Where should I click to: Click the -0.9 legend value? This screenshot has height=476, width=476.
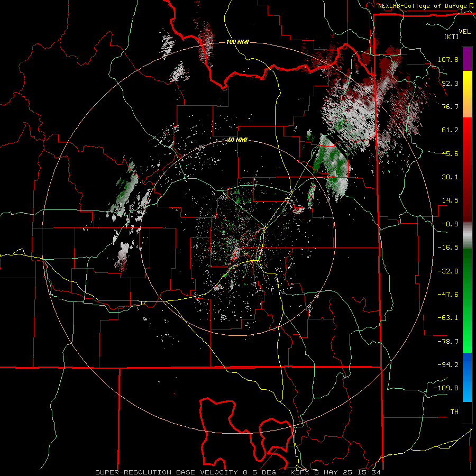[x=450, y=224]
